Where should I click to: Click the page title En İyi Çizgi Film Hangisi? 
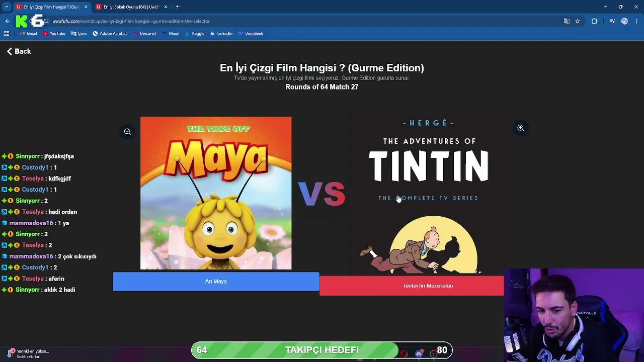tap(322, 68)
